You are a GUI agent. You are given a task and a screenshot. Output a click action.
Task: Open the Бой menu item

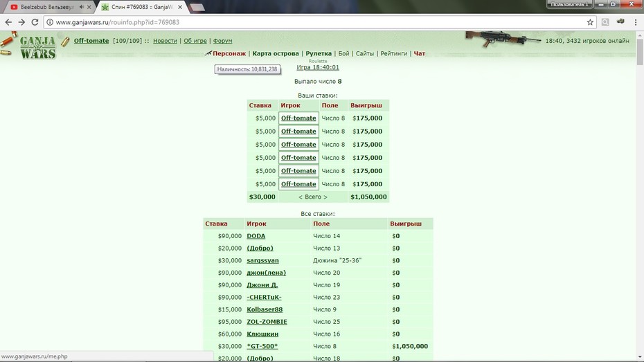point(343,53)
